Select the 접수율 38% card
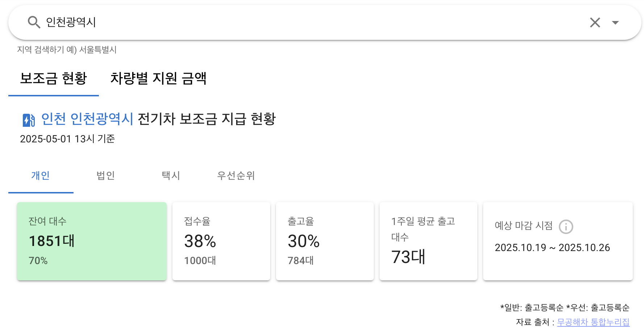This screenshot has width=644, height=334. click(x=221, y=241)
